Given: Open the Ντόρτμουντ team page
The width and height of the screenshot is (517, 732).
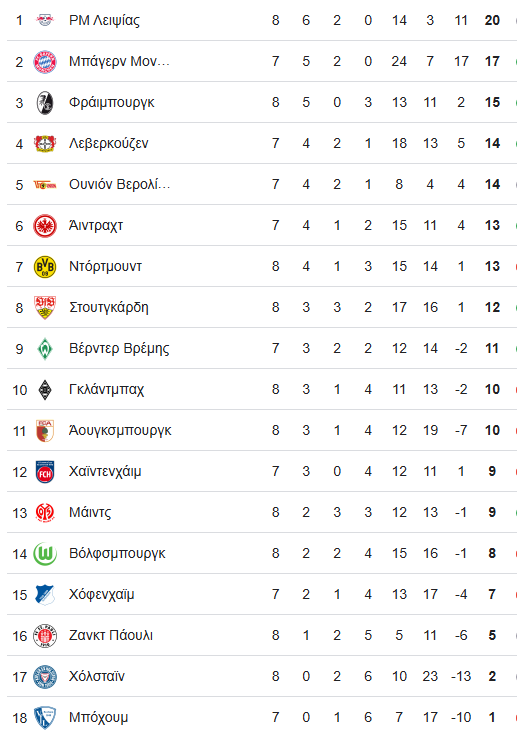Looking at the screenshot, I should (x=105, y=267).
